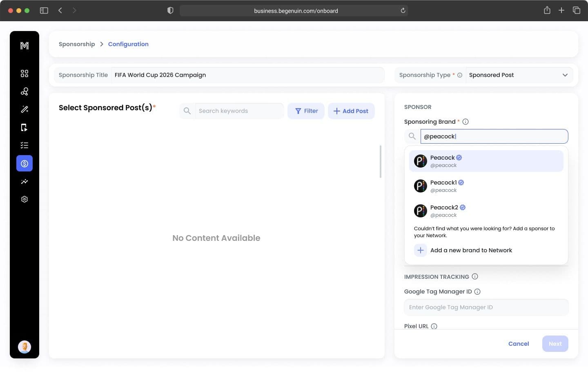The width and height of the screenshot is (588, 378).
Task: Open the analytics trend icon in sidebar
Action: (x=24, y=181)
